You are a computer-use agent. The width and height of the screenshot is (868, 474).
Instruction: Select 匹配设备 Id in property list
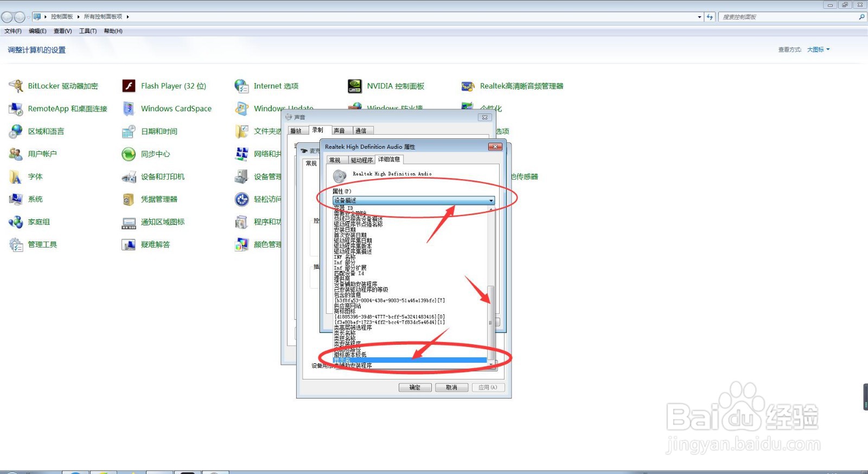(x=349, y=273)
